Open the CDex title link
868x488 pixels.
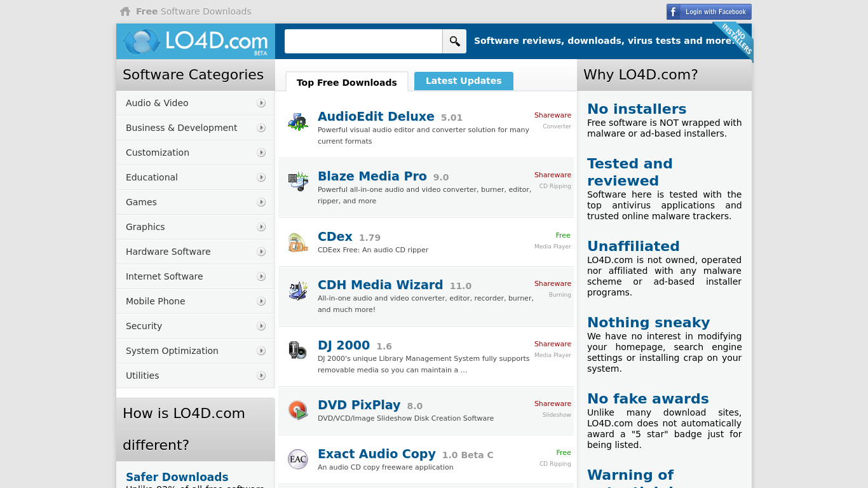tap(335, 236)
